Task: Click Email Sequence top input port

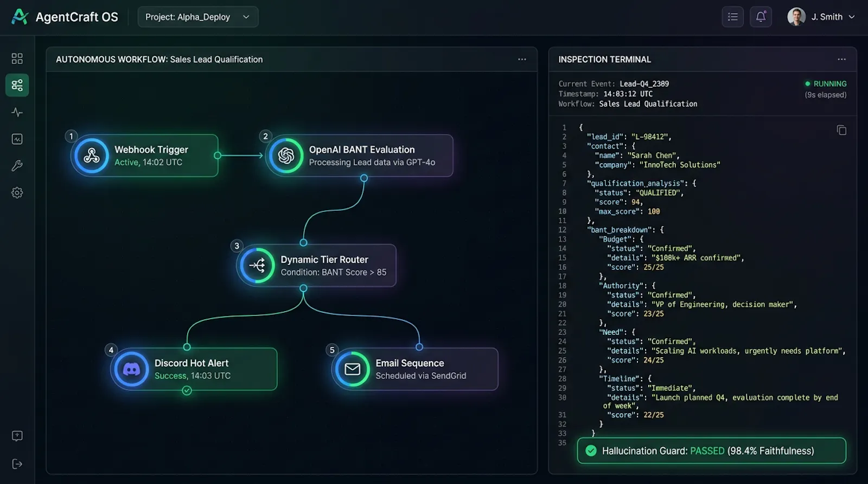Action: point(419,347)
